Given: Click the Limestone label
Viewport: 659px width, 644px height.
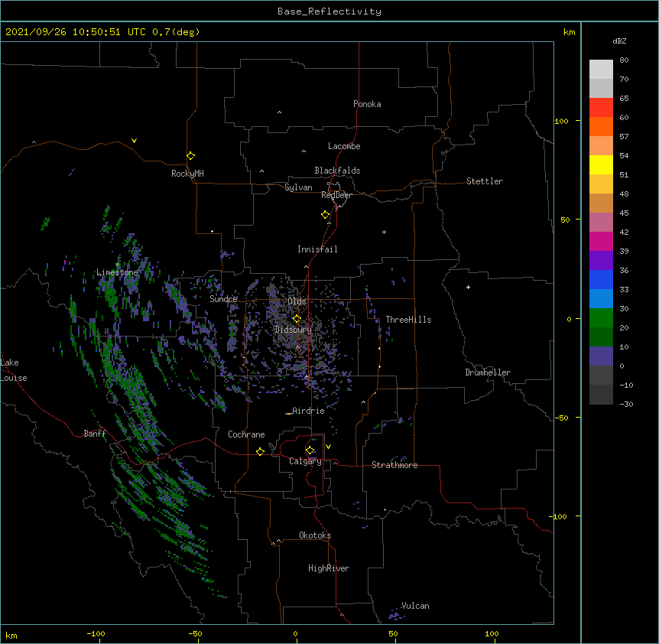Looking at the screenshot, I should [x=117, y=272].
